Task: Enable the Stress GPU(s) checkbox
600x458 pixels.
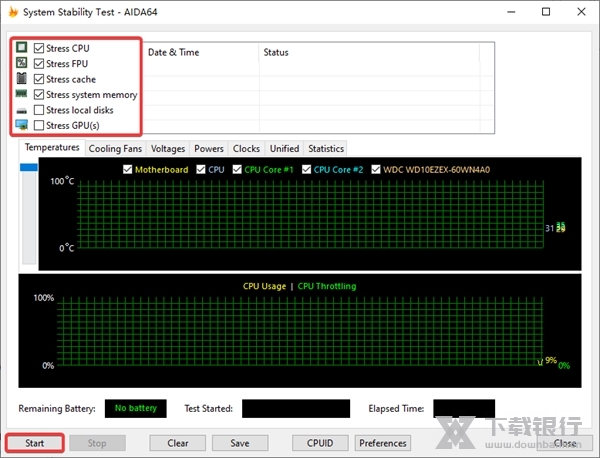Action: coord(39,126)
